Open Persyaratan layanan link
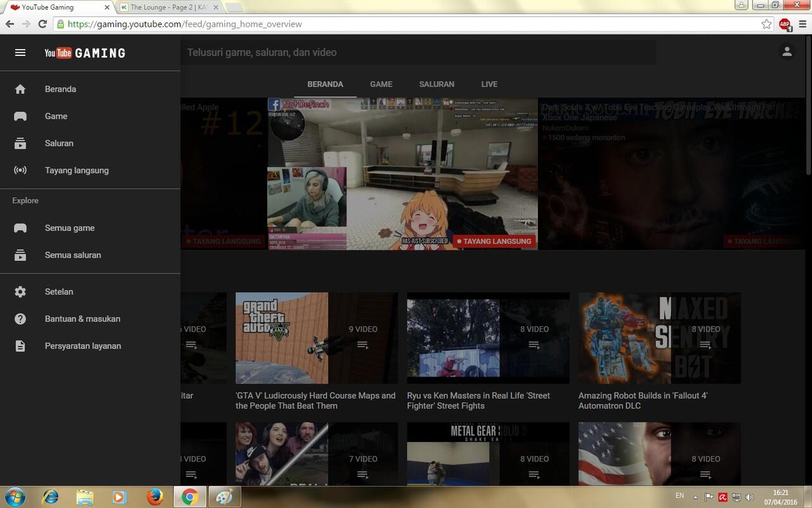Viewport: 812px width, 508px height. coord(83,346)
